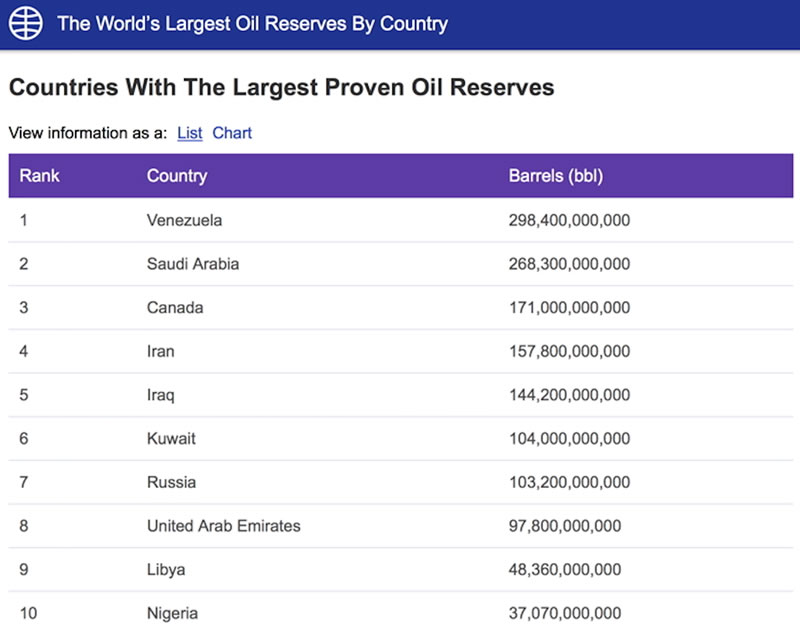The image size is (800, 632).
Task: Click the Barrels (bbl) column header
Action: 556,176
